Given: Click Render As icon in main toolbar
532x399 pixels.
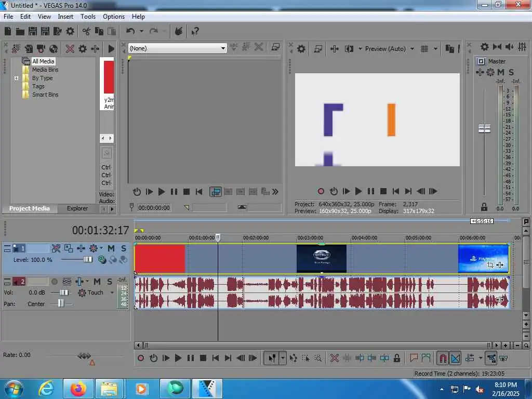Looking at the screenshot, I should pos(57,32).
